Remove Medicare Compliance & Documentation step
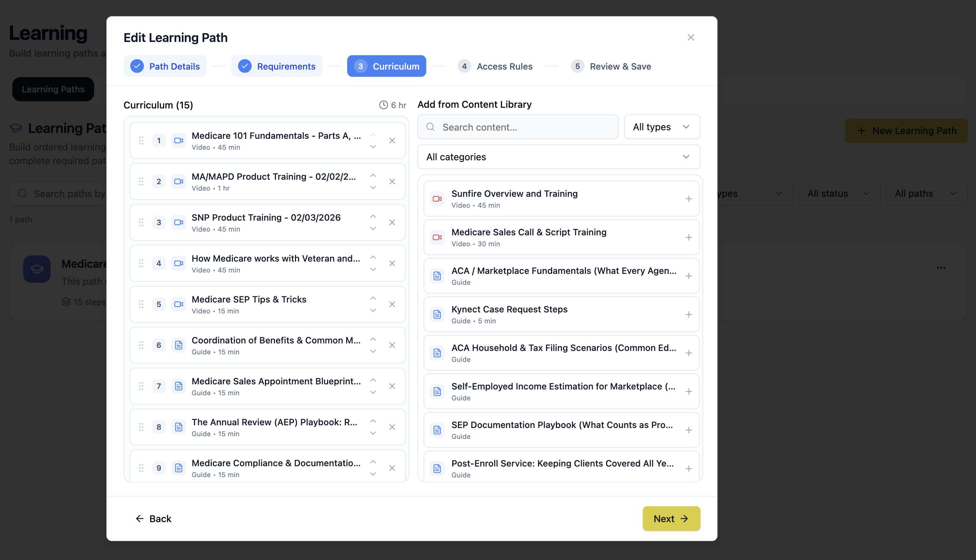Image resolution: width=976 pixels, height=560 pixels. pyautogui.click(x=392, y=468)
